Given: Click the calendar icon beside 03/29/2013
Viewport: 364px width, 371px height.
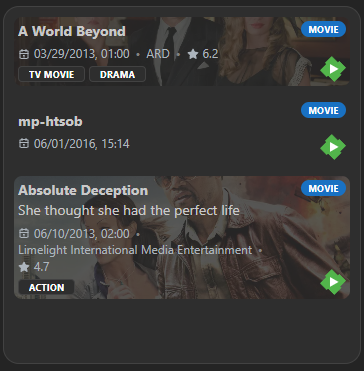Looking at the screenshot, I should (24, 54).
